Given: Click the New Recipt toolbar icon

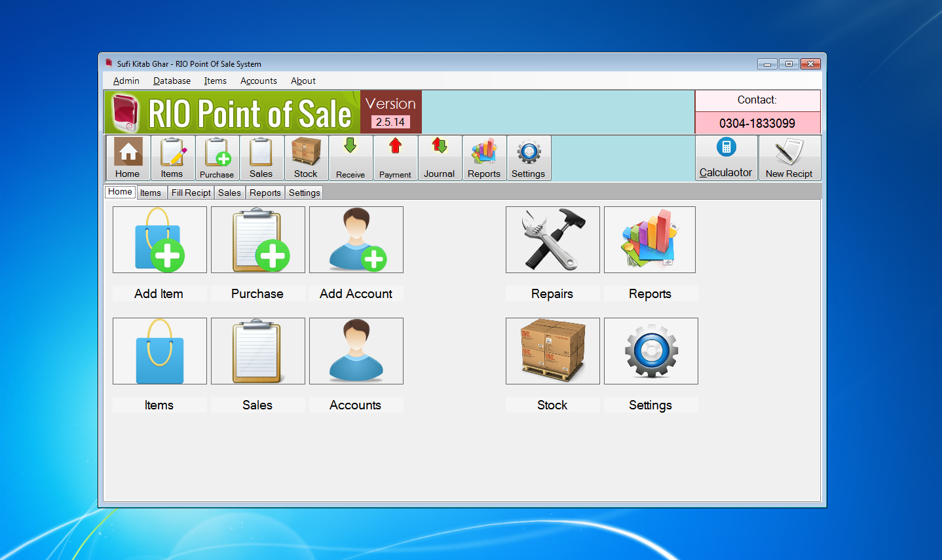Looking at the screenshot, I should 789,157.
